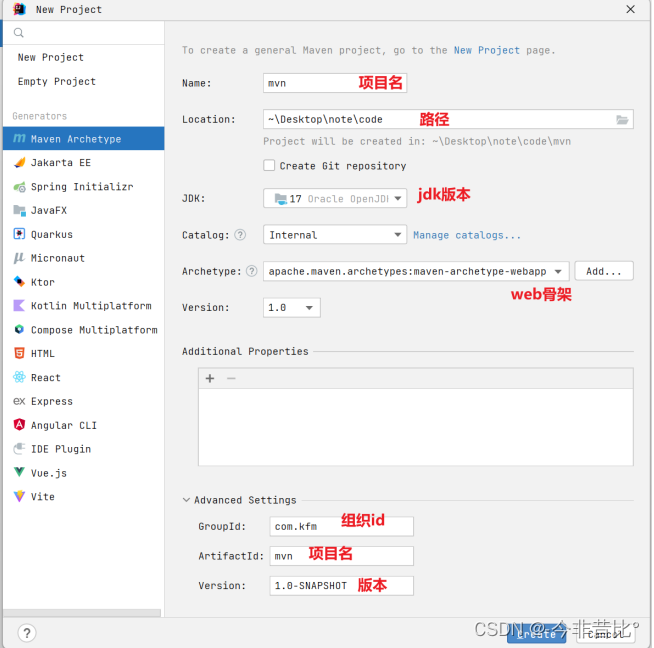This screenshot has height=648, width=654.
Task: Open the Archetype help question mark
Action: tap(252, 271)
